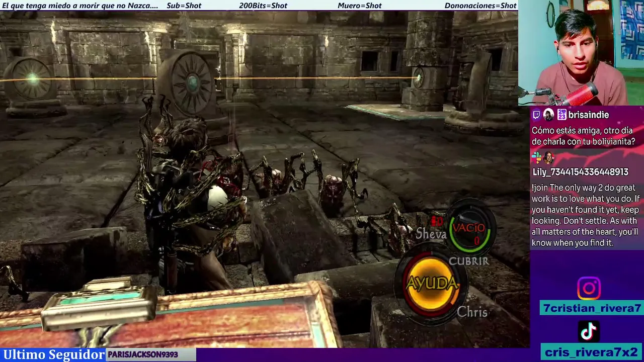Click the CUBRIR command label

(468, 261)
